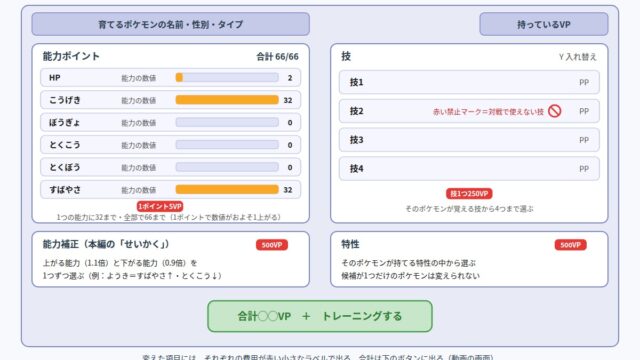Click the そのポケモンが覚える技から4つまで選ぶ text

[x=469, y=209]
